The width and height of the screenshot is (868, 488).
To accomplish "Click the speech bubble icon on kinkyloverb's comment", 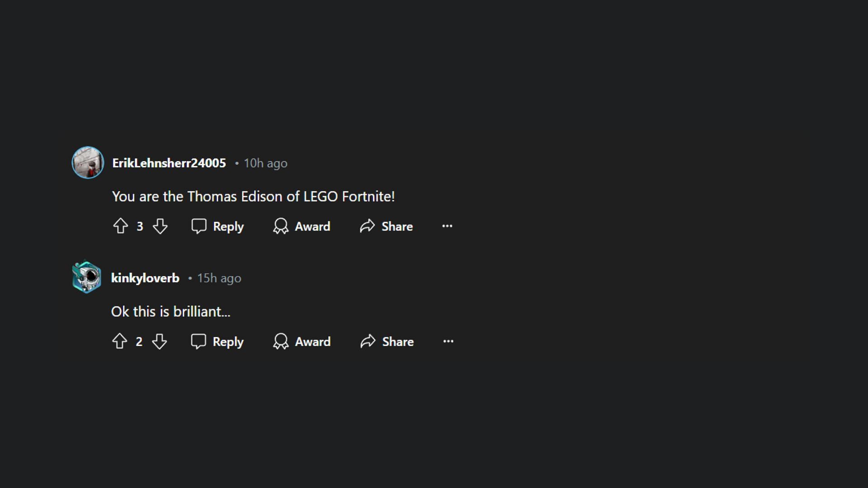I will 198,341.
